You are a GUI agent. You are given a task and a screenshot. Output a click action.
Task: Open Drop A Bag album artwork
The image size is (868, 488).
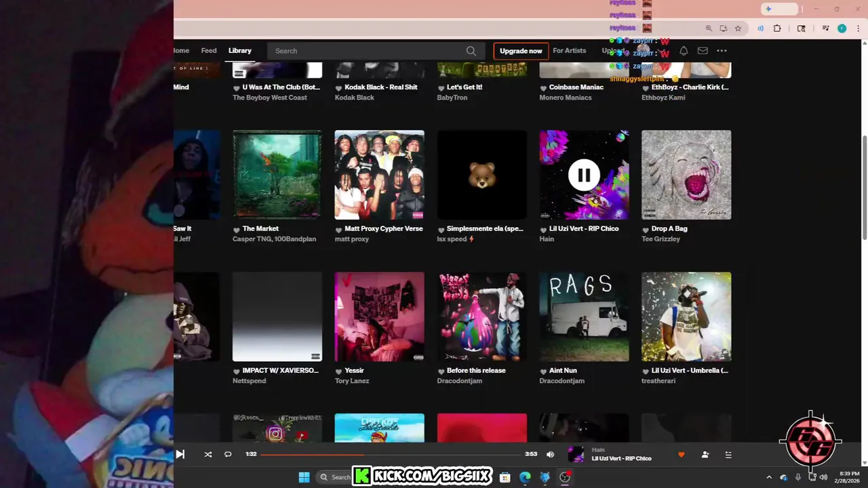(x=686, y=175)
